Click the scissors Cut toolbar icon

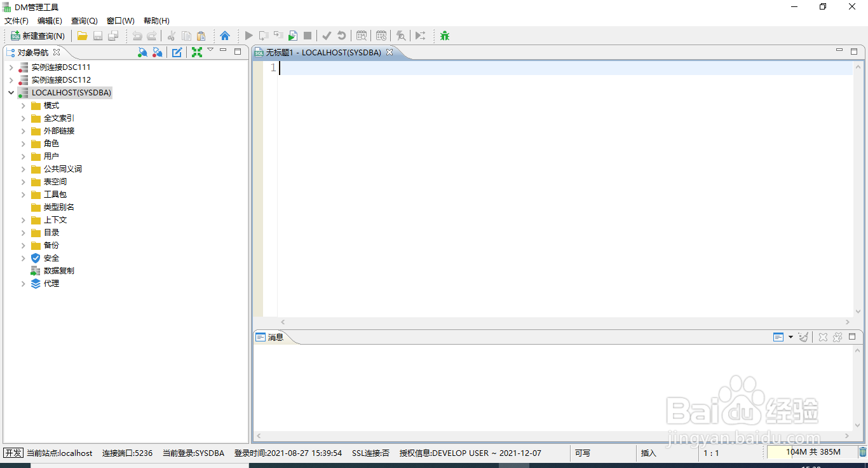point(171,36)
